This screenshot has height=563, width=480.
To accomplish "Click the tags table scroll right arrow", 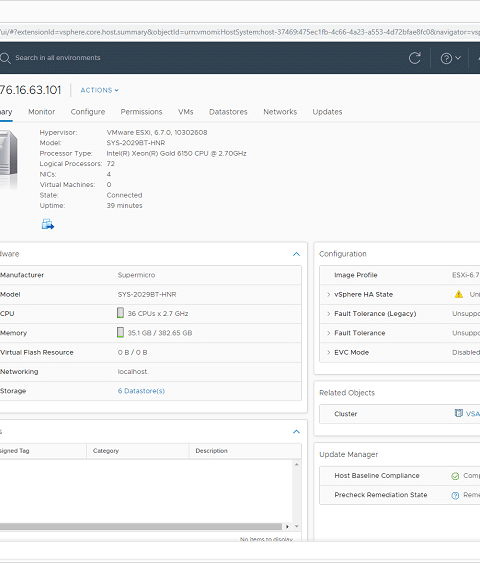I will pyautogui.click(x=287, y=527).
